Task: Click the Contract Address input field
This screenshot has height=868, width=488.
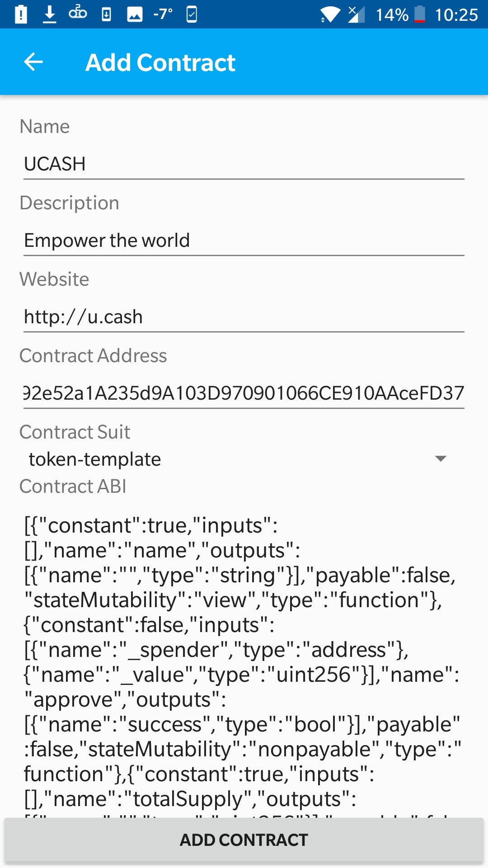Action: 244,393
